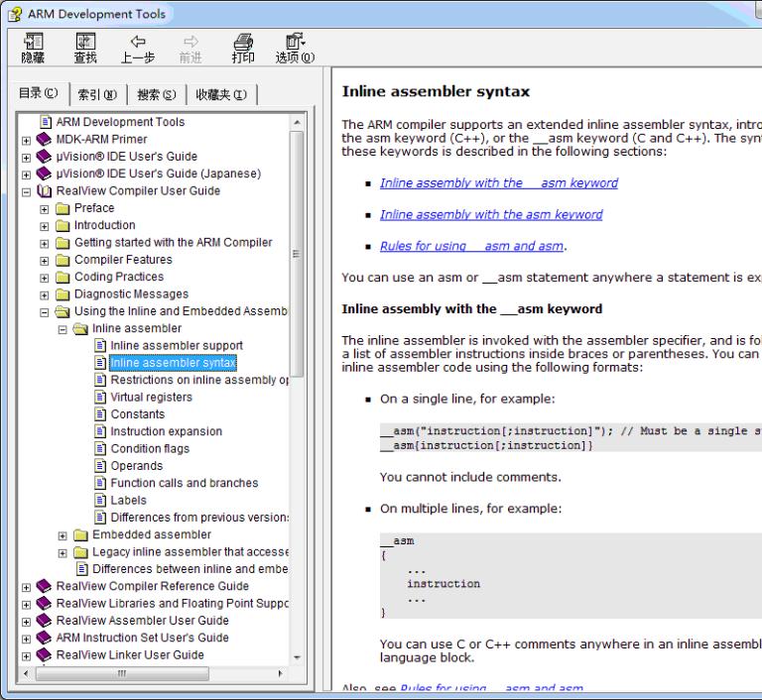Expand the Introduction folder
The width and height of the screenshot is (762, 700).
(x=45, y=226)
